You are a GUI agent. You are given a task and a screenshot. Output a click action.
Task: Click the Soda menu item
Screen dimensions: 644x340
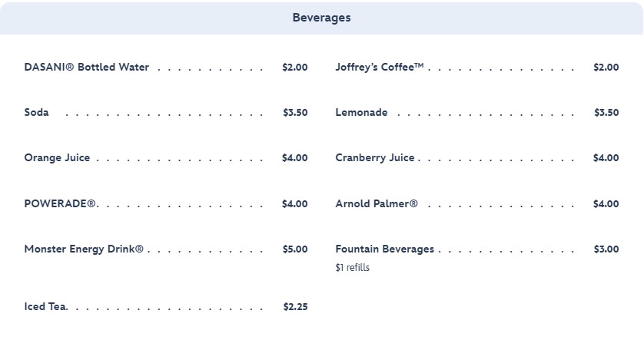point(37,113)
